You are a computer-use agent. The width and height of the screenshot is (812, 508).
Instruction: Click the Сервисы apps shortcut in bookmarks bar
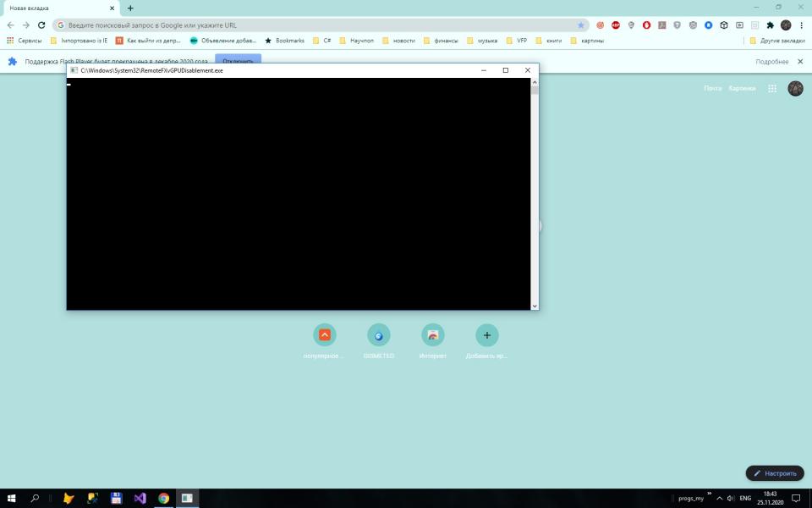(24, 41)
